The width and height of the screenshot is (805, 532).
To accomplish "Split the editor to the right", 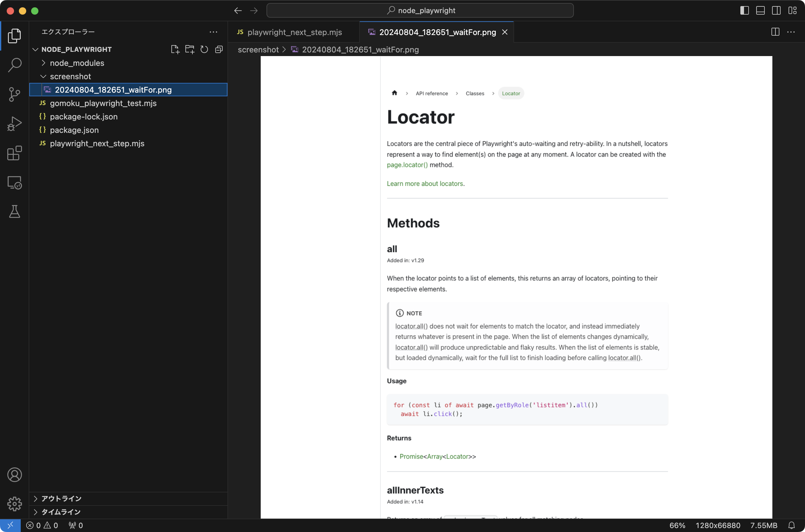I will (x=775, y=32).
